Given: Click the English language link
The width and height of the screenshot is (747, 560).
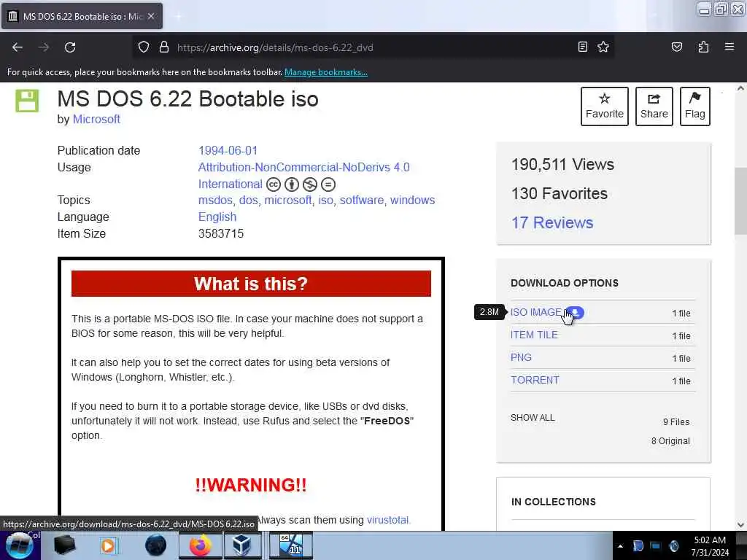Looking at the screenshot, I should (217, 217).
